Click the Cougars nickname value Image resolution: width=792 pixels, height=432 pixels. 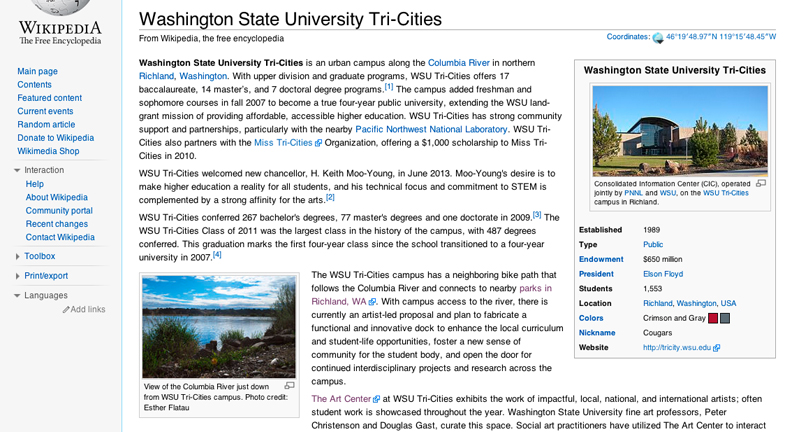coord(657,333)
